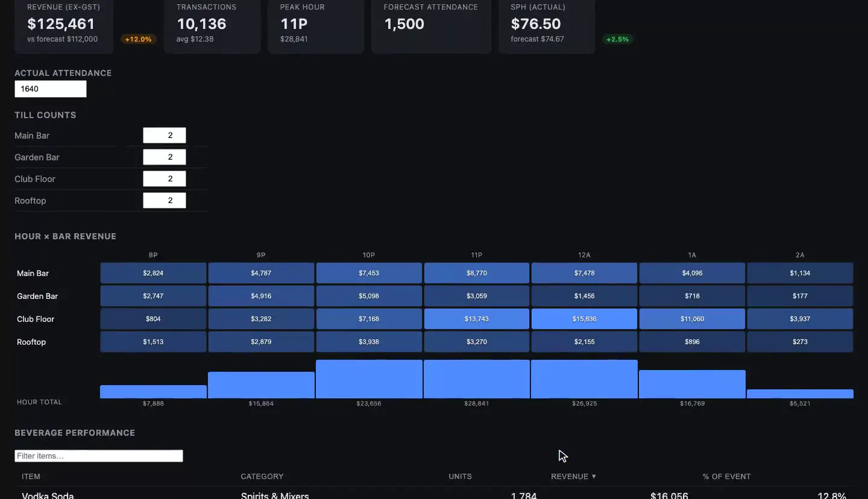
Task: Select the Club Floor 12A cell $15,836
Action: coord(584,319)
